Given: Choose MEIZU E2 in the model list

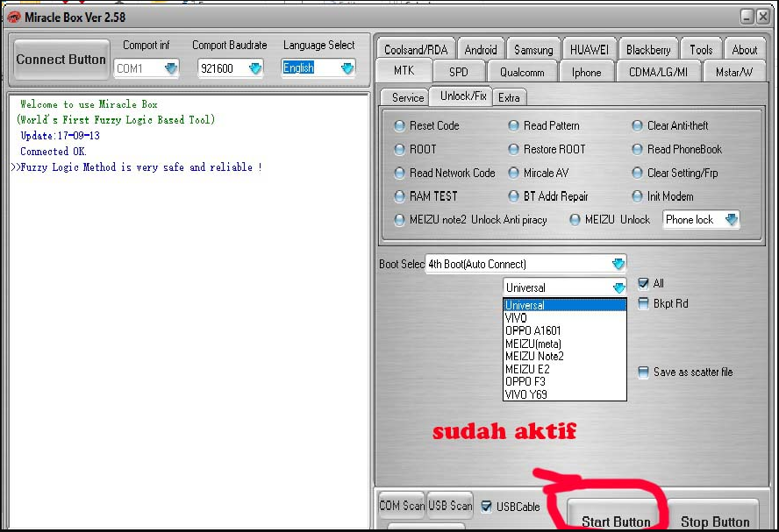Looking at the screenshot, I should [x=564, y=369].
